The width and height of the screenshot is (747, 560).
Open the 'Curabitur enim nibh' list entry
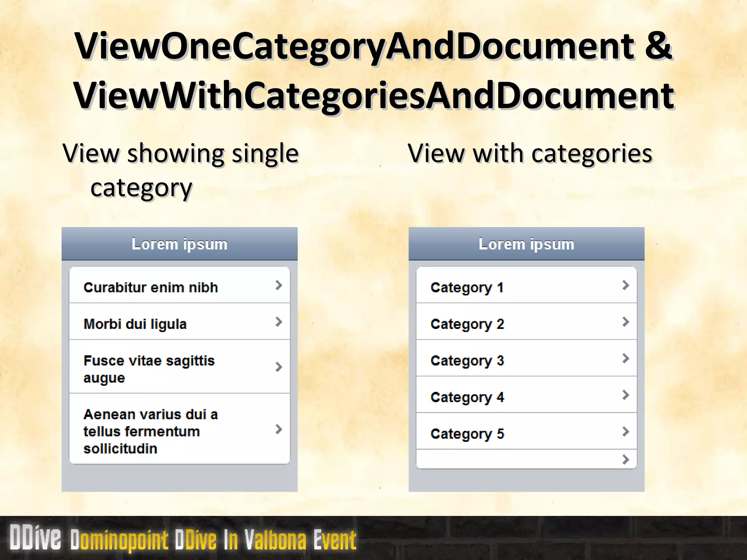click(179, 285)
